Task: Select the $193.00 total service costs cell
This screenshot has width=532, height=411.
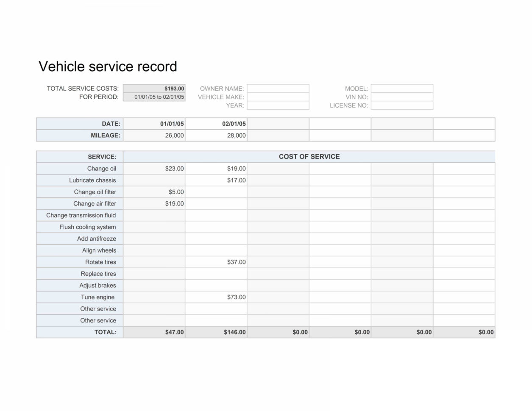Action: tap(154, 89)
